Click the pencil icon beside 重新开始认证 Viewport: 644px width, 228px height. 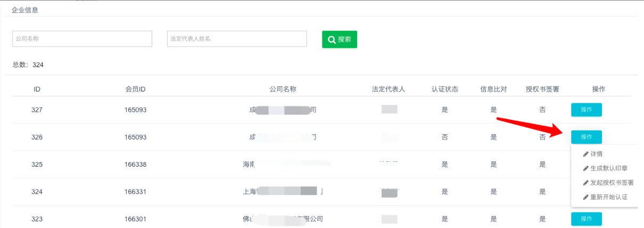(586, 197)
